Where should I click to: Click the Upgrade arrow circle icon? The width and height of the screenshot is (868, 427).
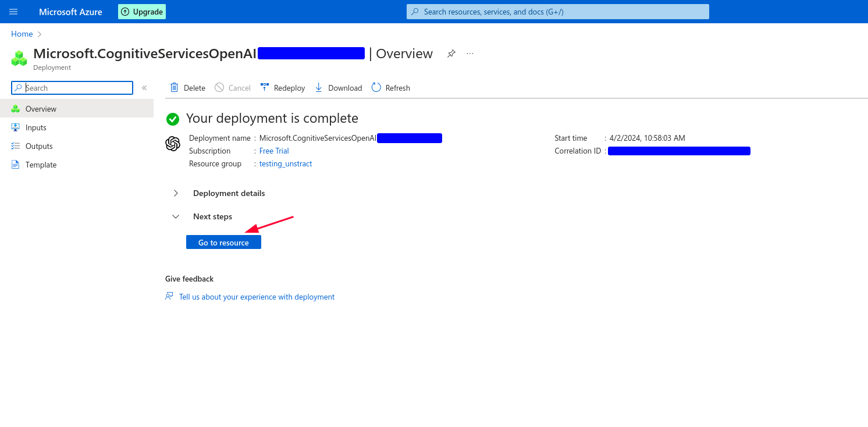click(x=125, y=12)
